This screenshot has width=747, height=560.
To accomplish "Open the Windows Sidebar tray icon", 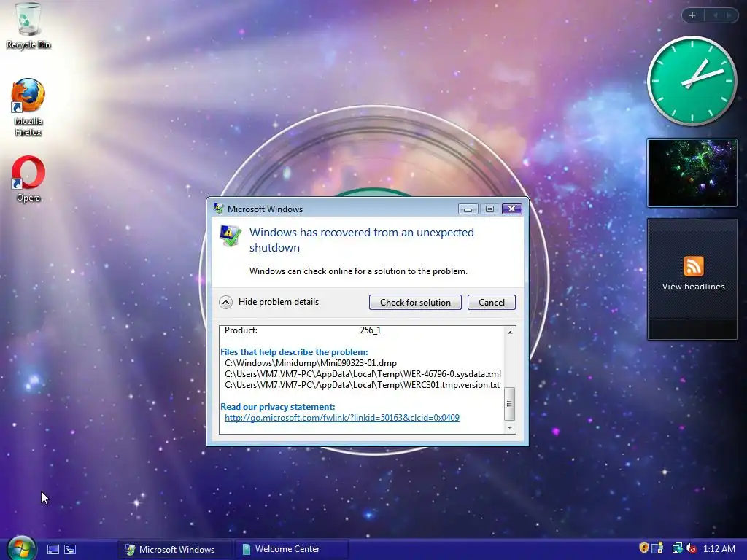I will (x=657, y=548).
